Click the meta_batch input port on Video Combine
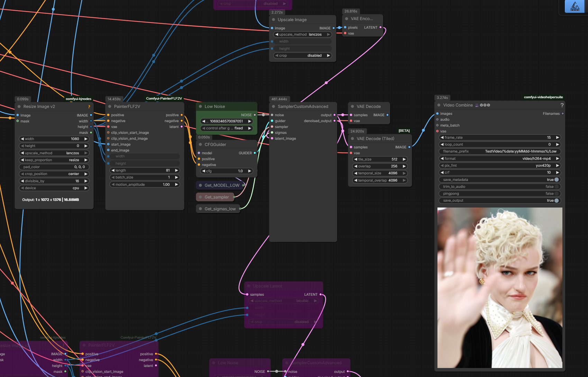Viewport: 588px width, 377px height. click(x=437, y=125)
